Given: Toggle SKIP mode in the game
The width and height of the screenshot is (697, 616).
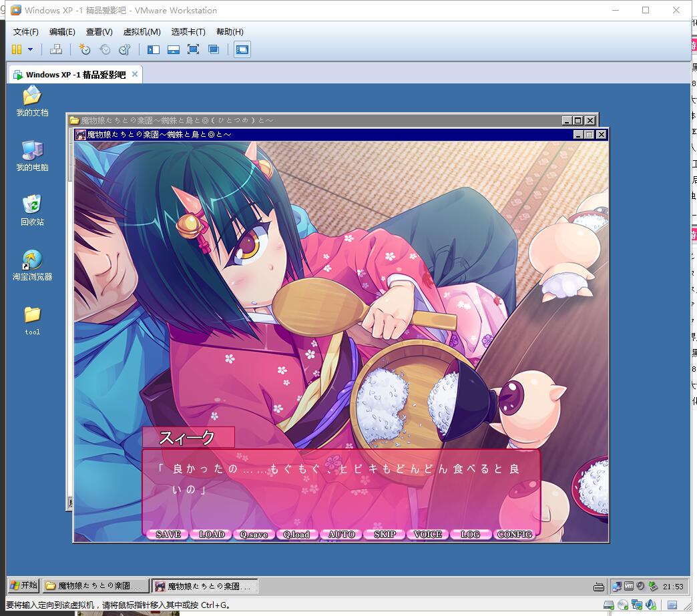Looking at the screenshot, I should [385, 534].
